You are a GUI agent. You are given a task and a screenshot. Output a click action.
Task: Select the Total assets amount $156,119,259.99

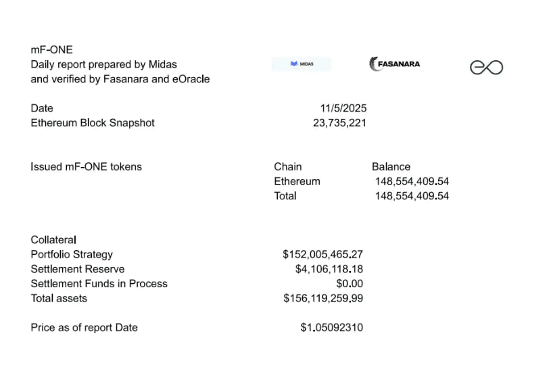click(x=323, y=298)
